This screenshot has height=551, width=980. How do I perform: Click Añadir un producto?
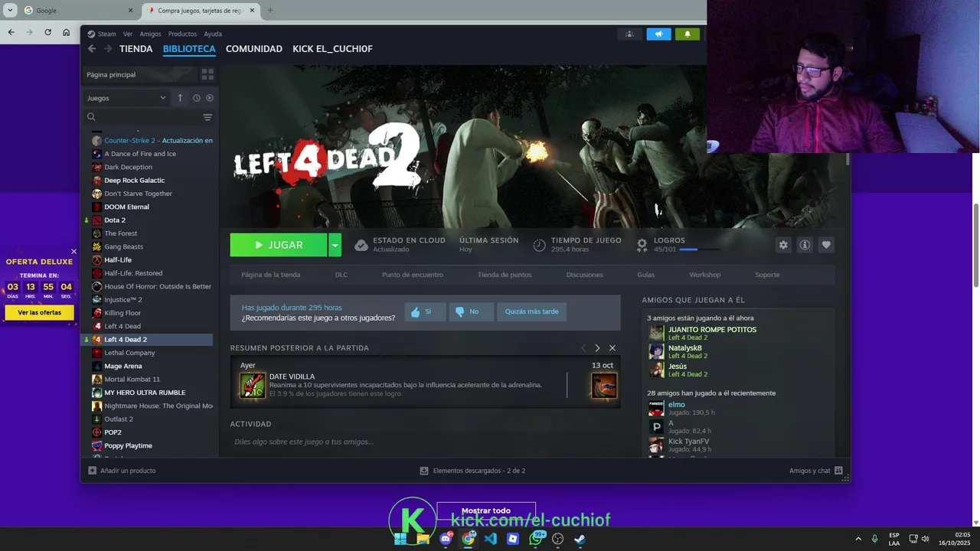(122, 471)
